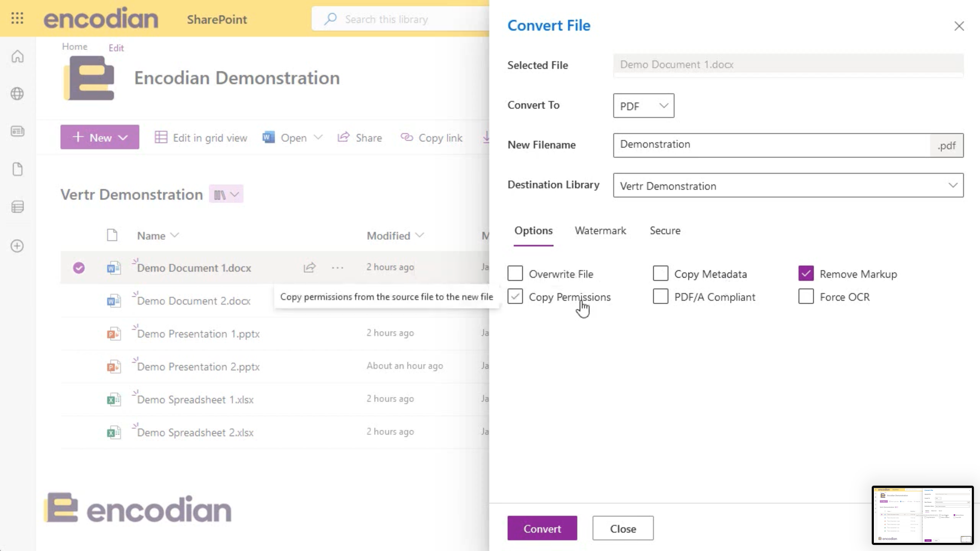Click the Encodian Demonstration site logo

(x=89, y=78)
